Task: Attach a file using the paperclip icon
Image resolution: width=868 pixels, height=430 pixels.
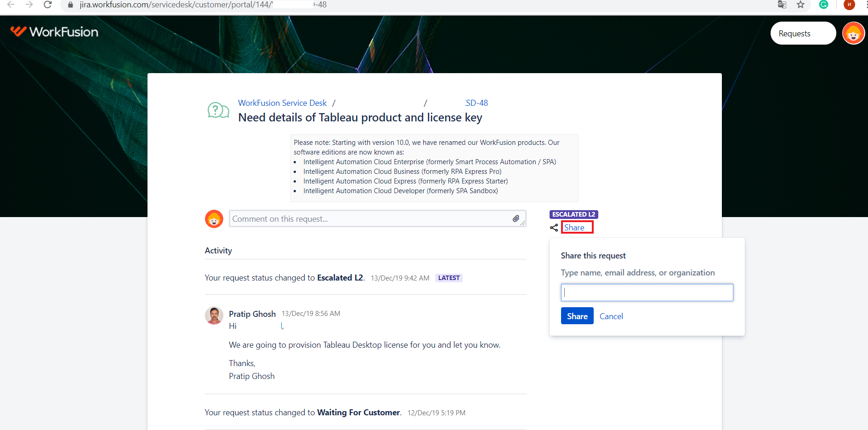Action: click(516, 218)
